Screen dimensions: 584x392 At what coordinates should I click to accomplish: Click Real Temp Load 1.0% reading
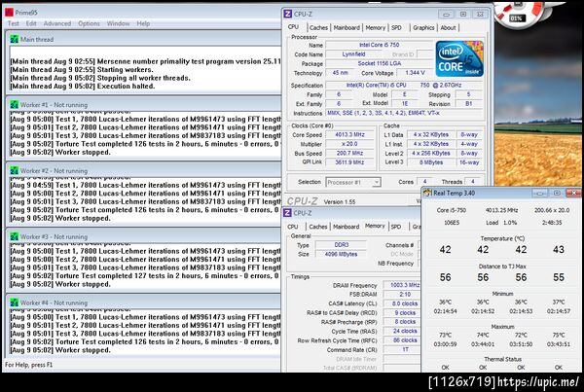[x=500, y=223]
